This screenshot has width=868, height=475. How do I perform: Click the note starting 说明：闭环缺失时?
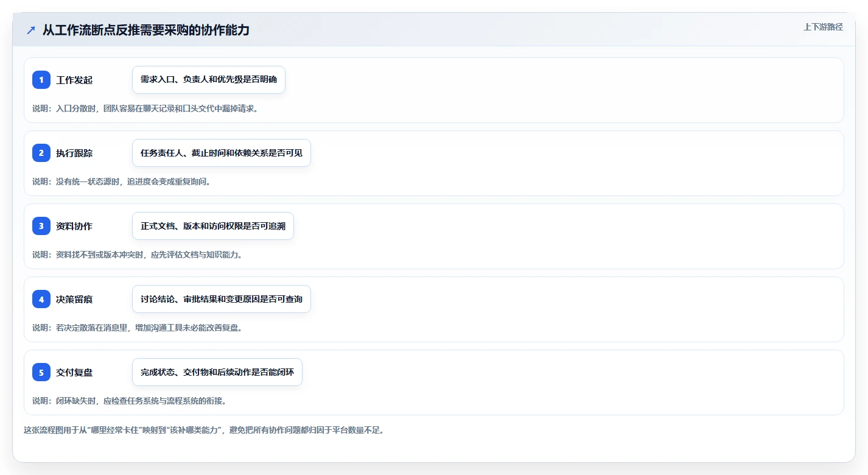coord(130,401)
